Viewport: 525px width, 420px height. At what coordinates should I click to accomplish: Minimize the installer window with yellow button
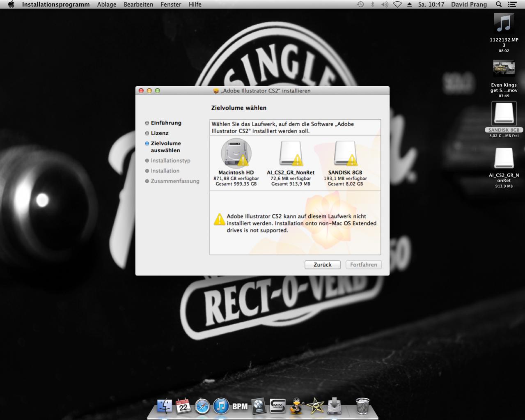click(x=149, y=91)
